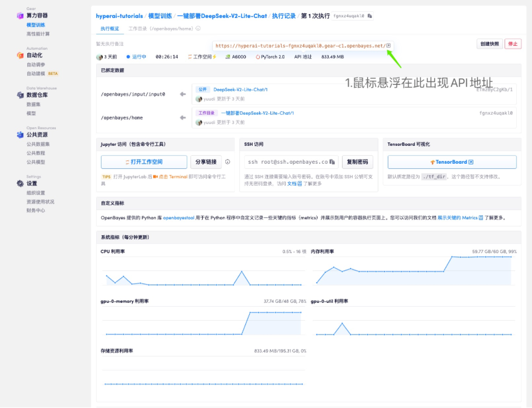Click the 存储资源利用率 chart
This screenshot has height=408, width=532.
[203, 371]
